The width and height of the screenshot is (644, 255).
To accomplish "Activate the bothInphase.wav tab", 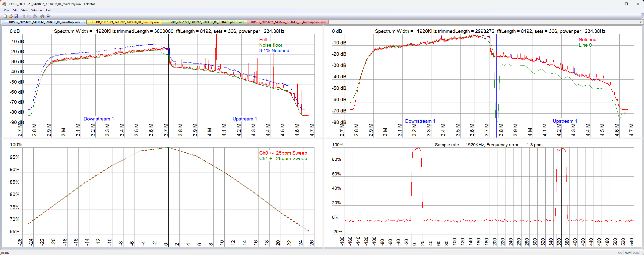I will click(288, 22).
